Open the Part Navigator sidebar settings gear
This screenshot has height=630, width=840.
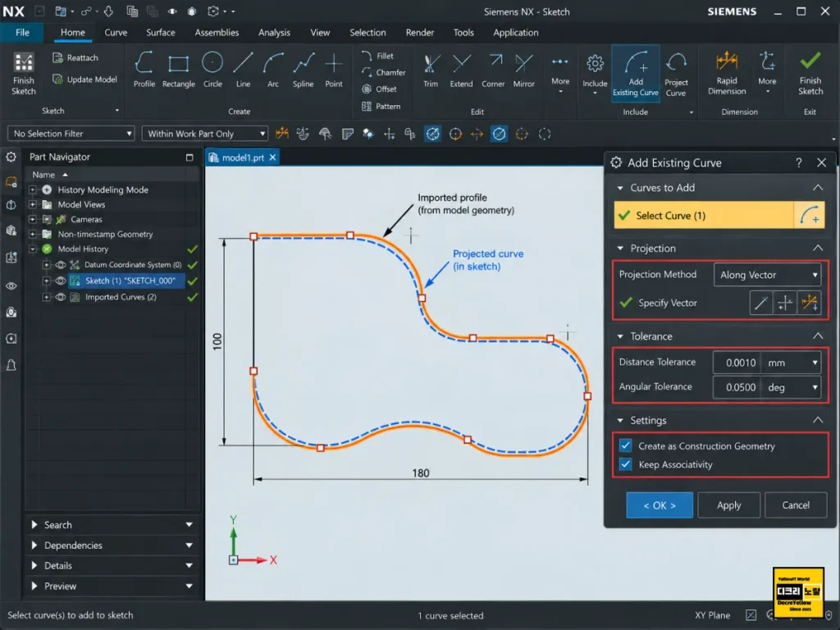[11, 157]
